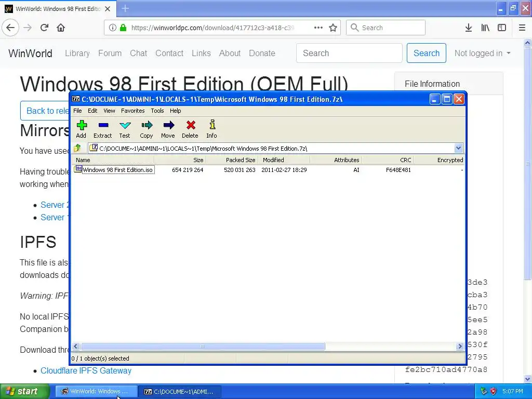Open Firefox home page
Viewport: 532px width, 399px height.
(61, 28)
